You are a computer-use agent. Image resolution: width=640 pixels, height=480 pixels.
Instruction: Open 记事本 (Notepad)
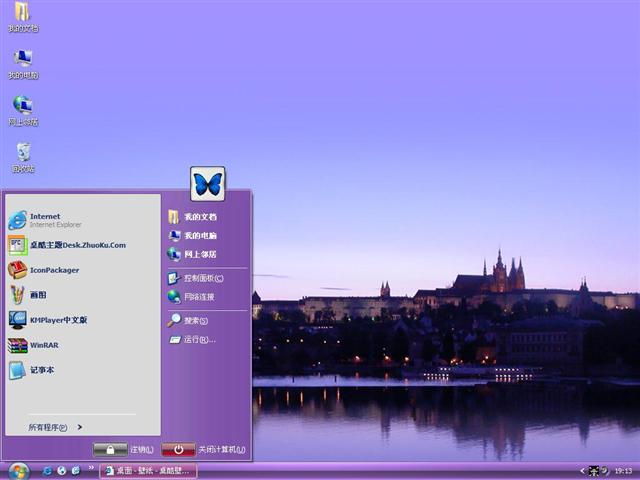point(42,370)
